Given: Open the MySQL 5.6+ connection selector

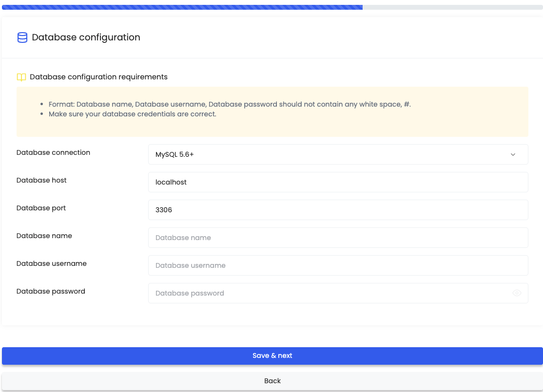Looking at the screenshot, I should pos(331,154).
